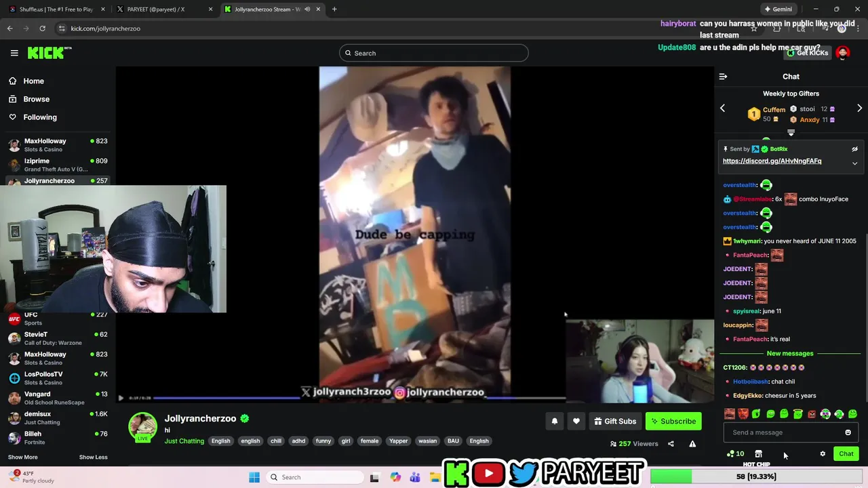Switch to the Shuffle.us browser tab

[56, 9]
